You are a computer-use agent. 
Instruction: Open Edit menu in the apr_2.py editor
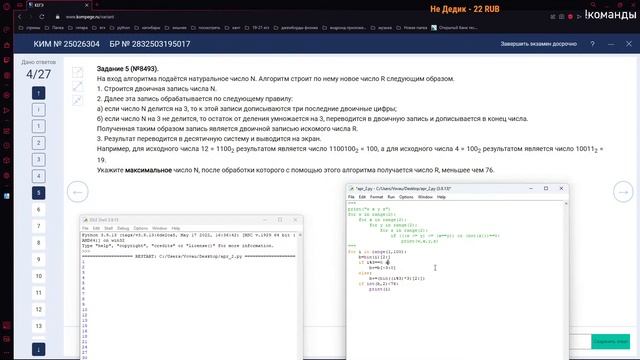pos(362,197)
